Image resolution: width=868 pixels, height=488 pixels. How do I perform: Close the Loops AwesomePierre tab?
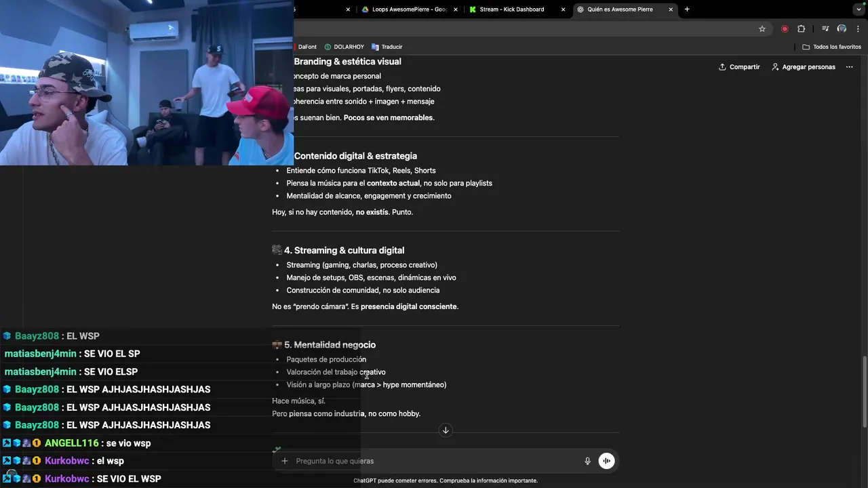coord(455,9)
